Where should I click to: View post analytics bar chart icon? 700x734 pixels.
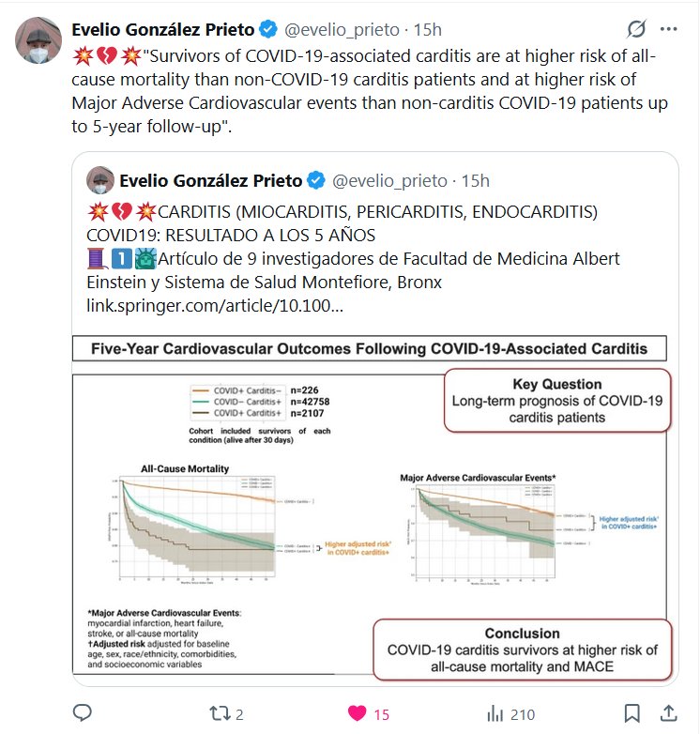coord(495,713)
